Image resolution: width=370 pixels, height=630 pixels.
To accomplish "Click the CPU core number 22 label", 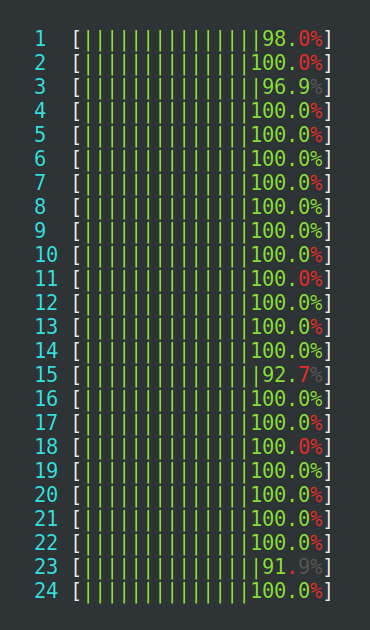I will [46, 543].
